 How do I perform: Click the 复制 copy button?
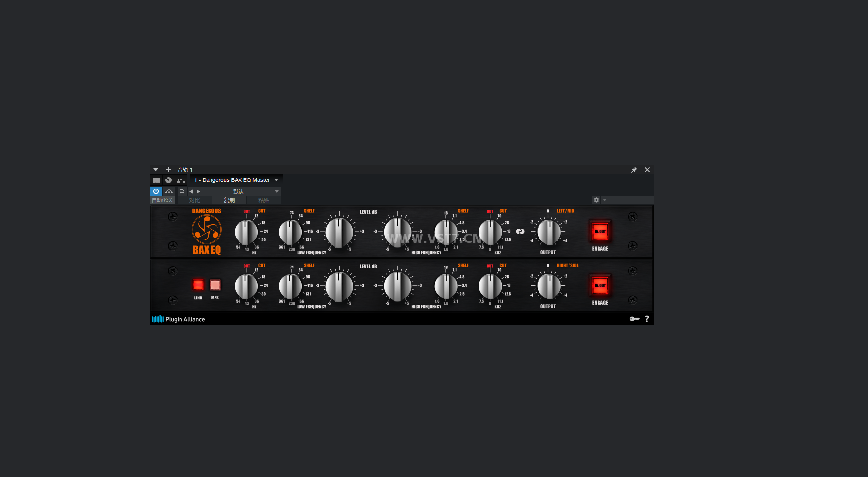pos(229,200)
